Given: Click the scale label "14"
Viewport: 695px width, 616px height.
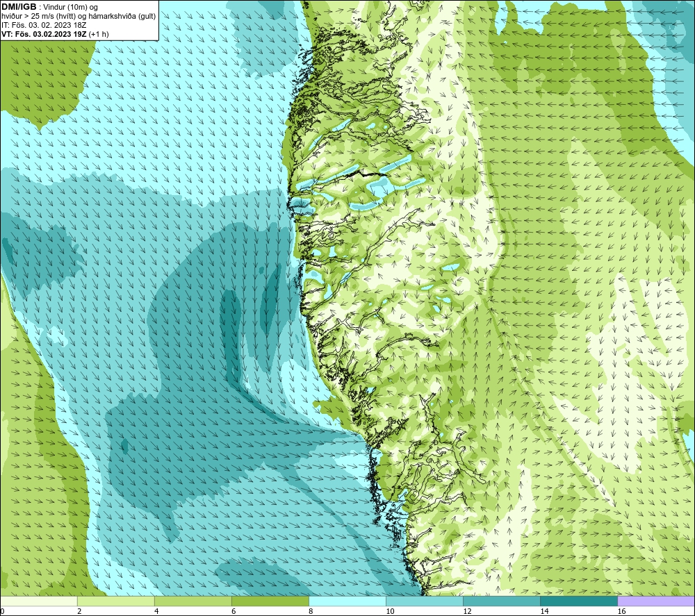Looking at the screenshot, I should pyautogui.click(x=544, y=612).
